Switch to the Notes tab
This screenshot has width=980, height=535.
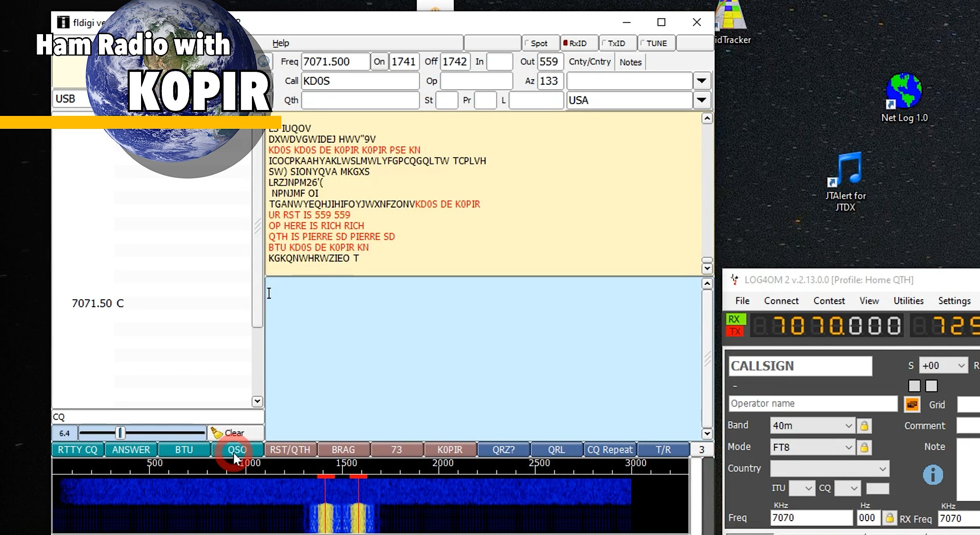[x=631, y=62]
